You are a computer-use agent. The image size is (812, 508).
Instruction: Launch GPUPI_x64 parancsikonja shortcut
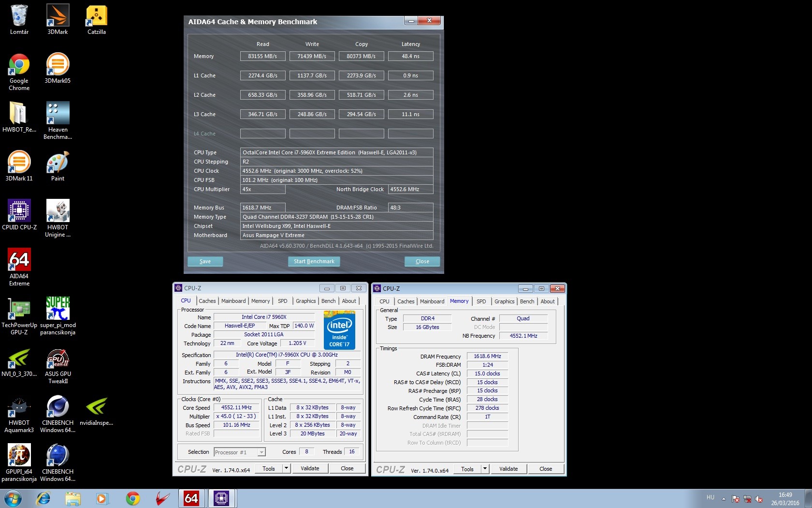(19, 463)
